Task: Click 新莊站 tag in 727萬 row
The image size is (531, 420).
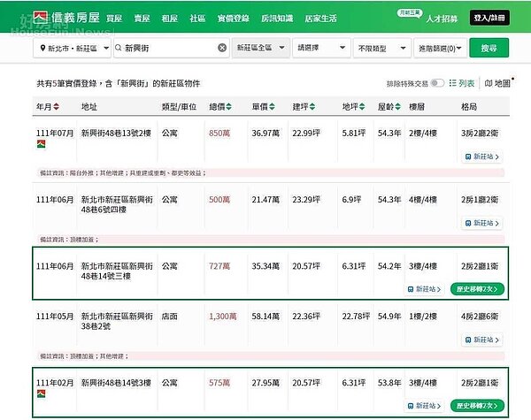Action: click(424, 289)
